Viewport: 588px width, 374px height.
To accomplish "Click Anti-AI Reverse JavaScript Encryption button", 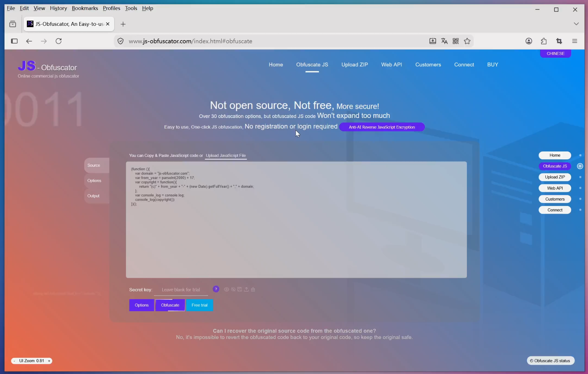I will [382, 127].
